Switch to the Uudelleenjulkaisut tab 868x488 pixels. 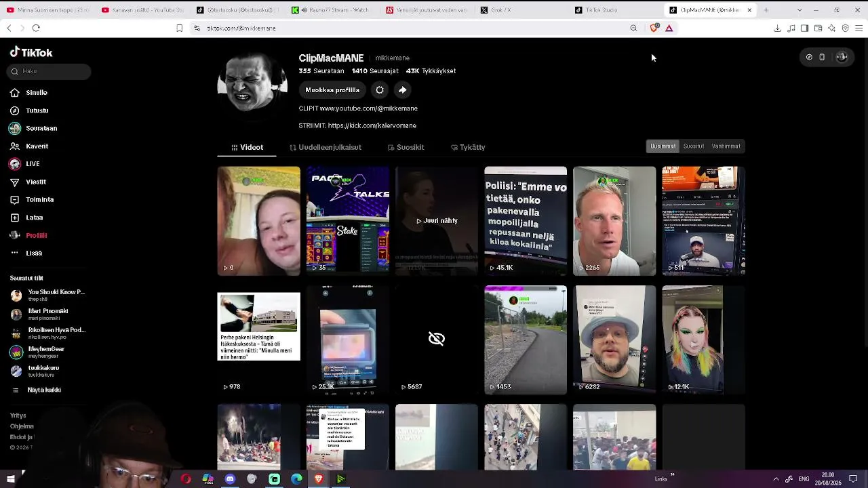[x=325, y=147]
